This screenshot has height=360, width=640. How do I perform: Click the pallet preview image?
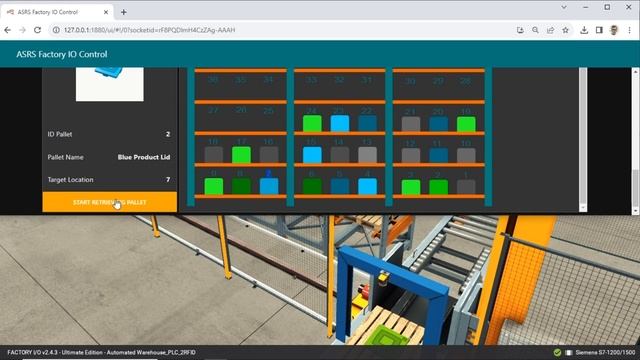coord(109,84)
